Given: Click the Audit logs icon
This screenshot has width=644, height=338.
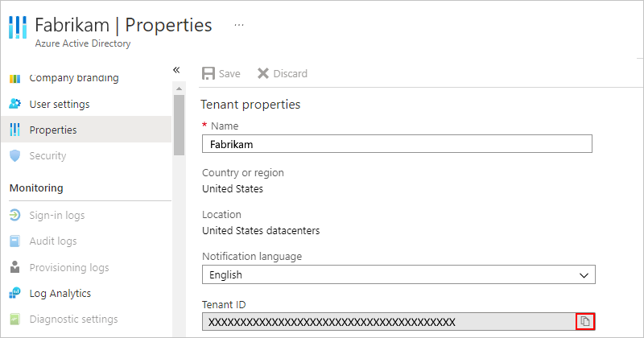Looking at the screenshot, I should [x=14, y=241].
